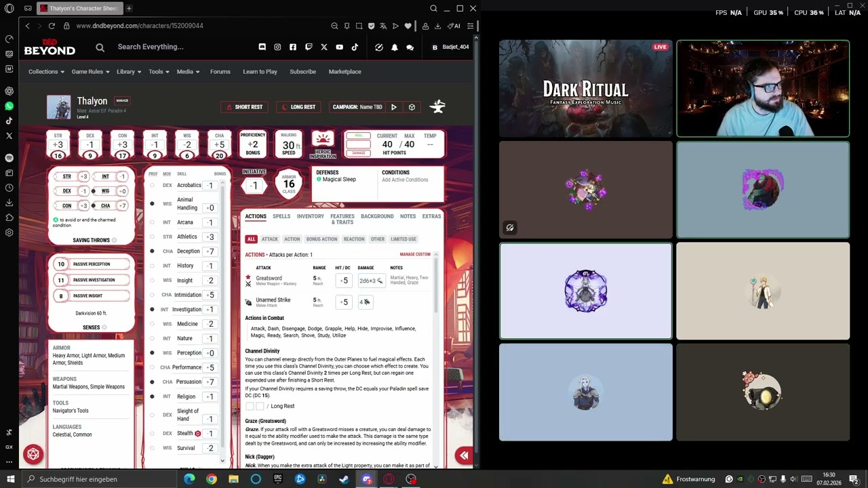This screenshot has width=868, height=488.
Task: Click the Long Rest button
Action: [299, 107]
